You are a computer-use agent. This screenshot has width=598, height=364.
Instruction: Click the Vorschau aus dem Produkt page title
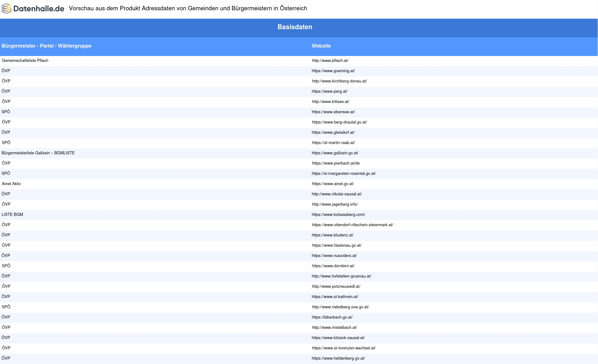(x=188, y=8)
